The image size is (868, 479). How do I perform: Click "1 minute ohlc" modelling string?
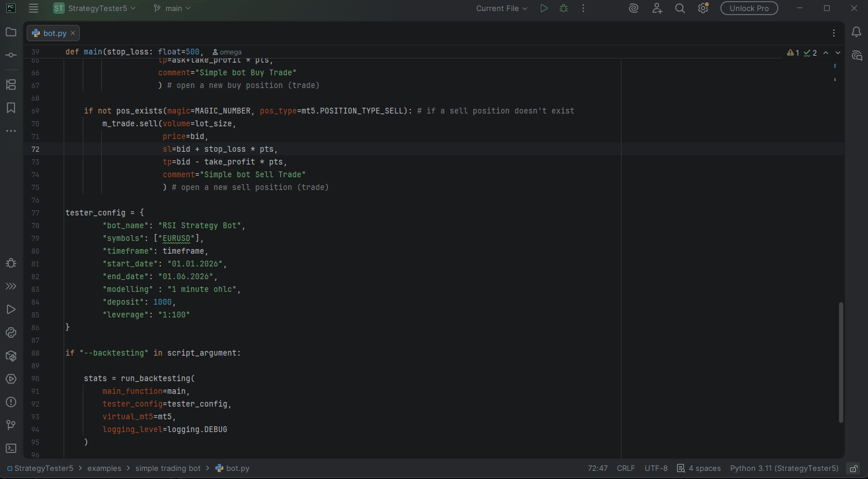[x=202, y=289]
